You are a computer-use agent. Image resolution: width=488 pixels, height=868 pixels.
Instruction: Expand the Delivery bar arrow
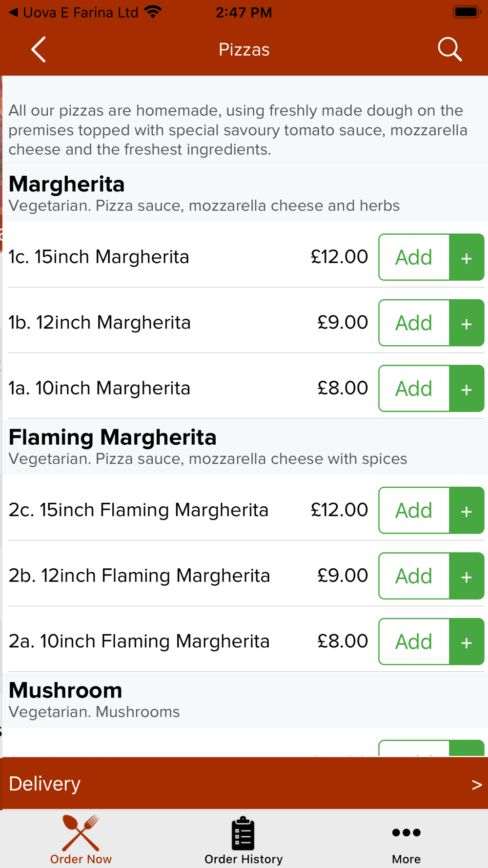(477, 784)
